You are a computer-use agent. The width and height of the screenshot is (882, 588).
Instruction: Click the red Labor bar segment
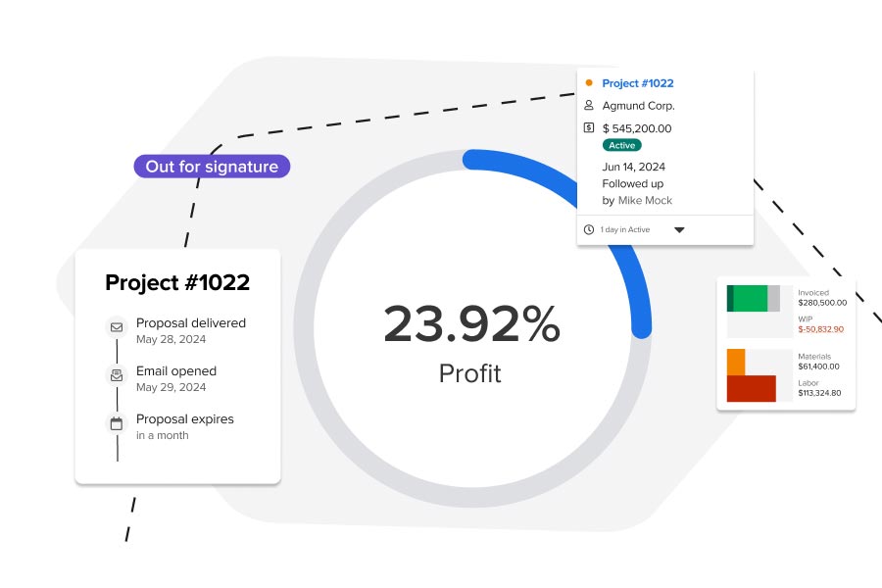tap(752, 387)
